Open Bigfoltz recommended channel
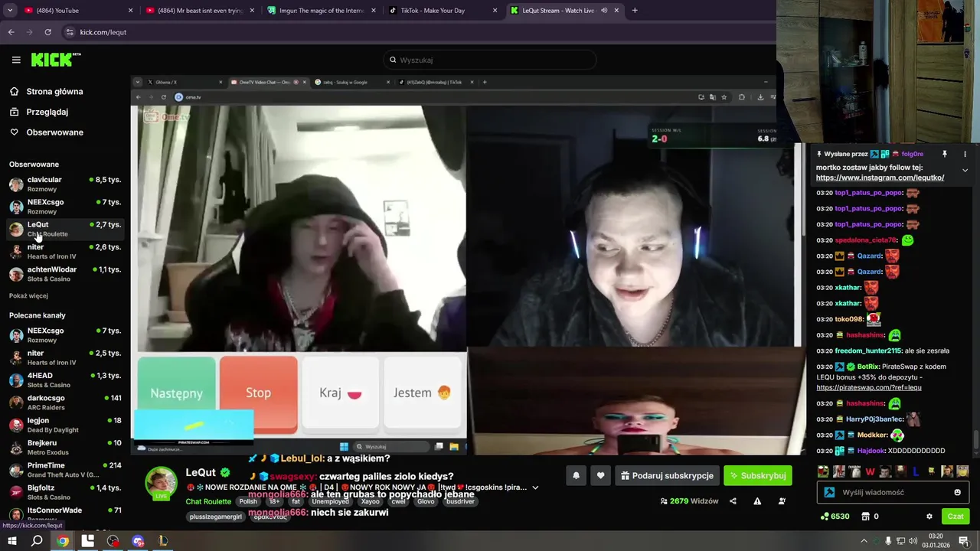 (65, 492)
